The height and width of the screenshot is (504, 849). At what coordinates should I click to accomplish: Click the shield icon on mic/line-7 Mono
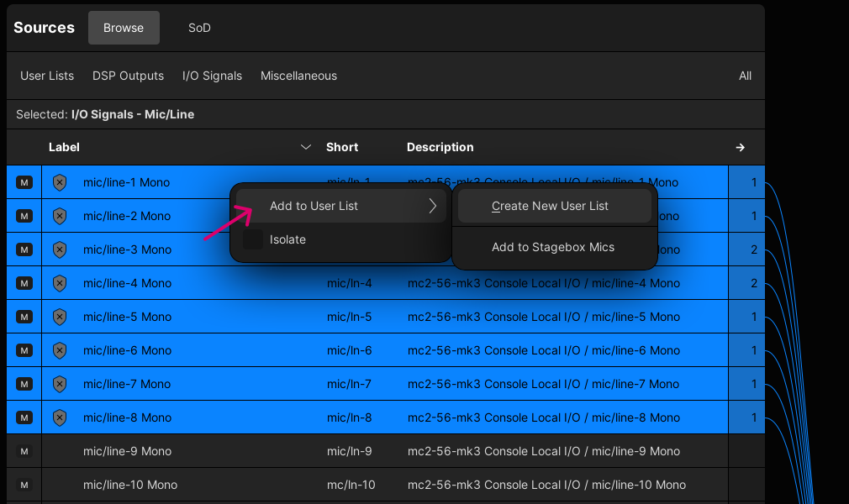coord(60,384)
